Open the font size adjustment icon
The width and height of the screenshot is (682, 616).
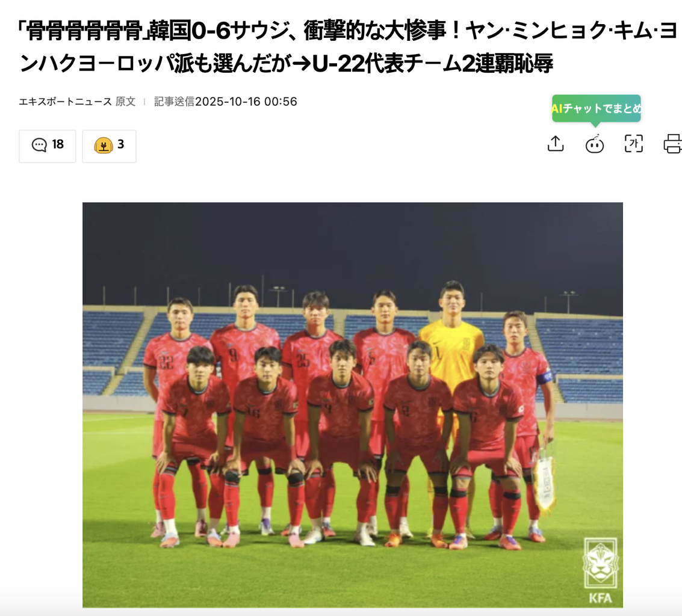pyautogui.click(x=633, y=143)
